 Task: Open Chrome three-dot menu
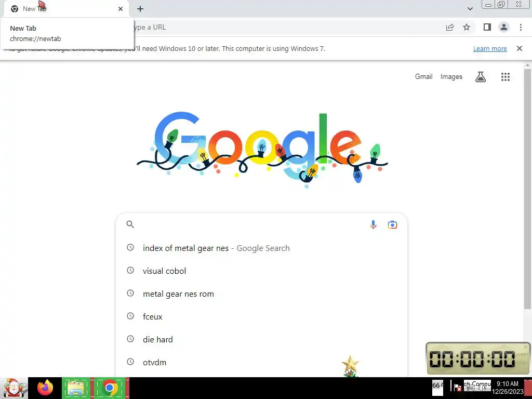tap(521, 27)
